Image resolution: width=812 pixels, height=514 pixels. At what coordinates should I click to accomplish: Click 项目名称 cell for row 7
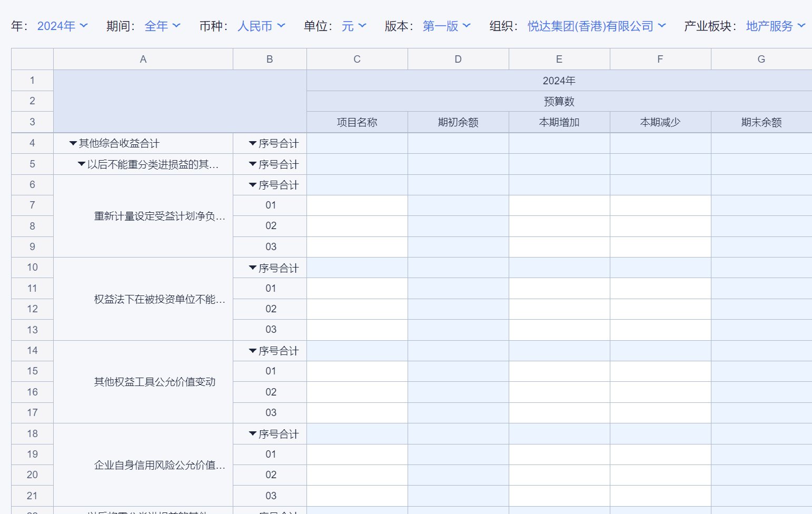pos(357,205)
